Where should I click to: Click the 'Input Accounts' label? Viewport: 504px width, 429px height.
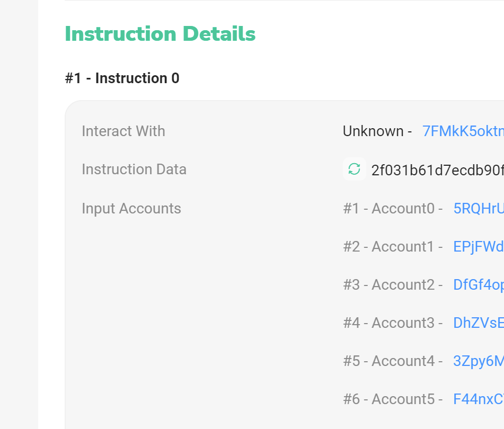point(131,209)
